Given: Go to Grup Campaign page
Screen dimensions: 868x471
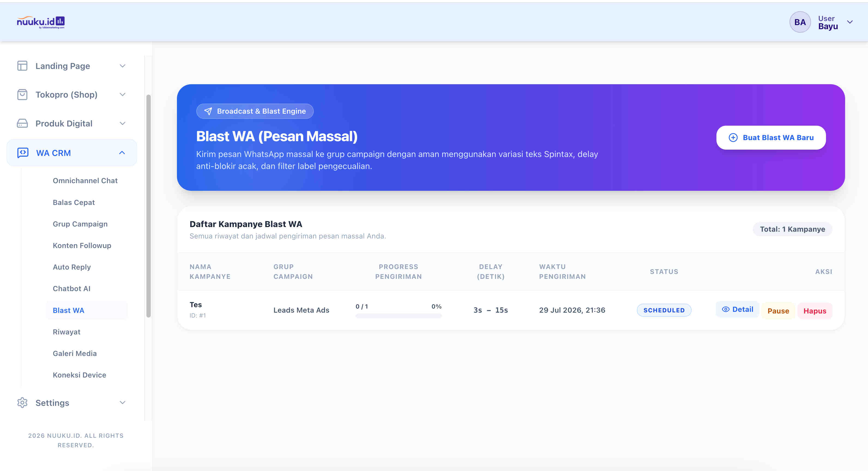Looking at the screenshot, I should click(80, 224).
